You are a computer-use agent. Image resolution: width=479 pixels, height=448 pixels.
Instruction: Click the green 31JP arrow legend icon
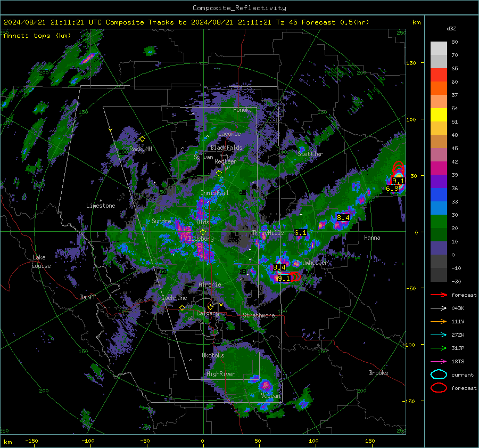(x=439, y=348)
